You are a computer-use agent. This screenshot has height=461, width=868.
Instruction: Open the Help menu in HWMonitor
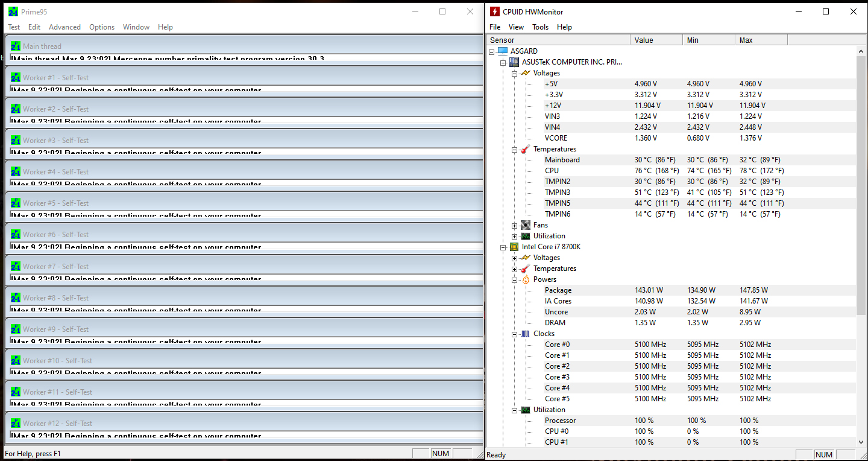coord(564,27)
